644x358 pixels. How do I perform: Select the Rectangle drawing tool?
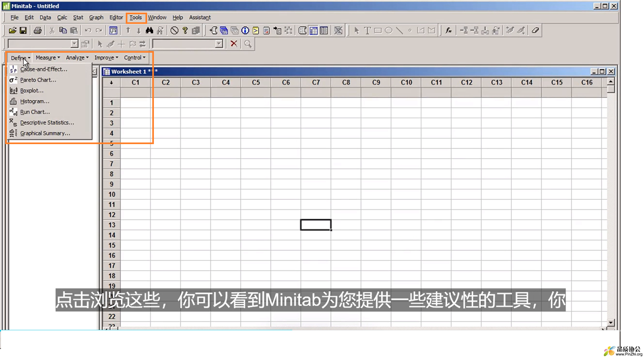click(378, 30)
